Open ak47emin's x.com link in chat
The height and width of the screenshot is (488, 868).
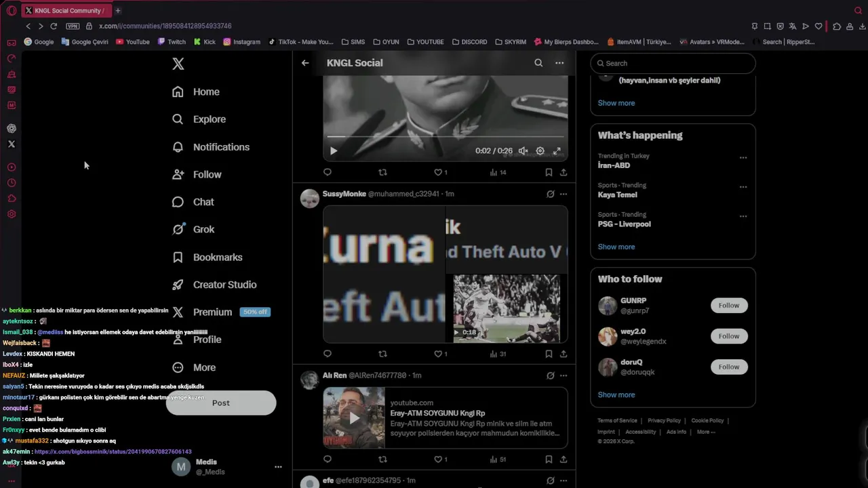pos(113,451)
